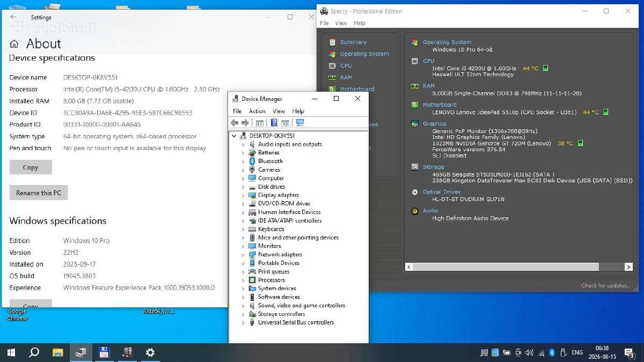Expand the Network adapters node
Viewport: 644px width, 362px height.
click(243, 255)
